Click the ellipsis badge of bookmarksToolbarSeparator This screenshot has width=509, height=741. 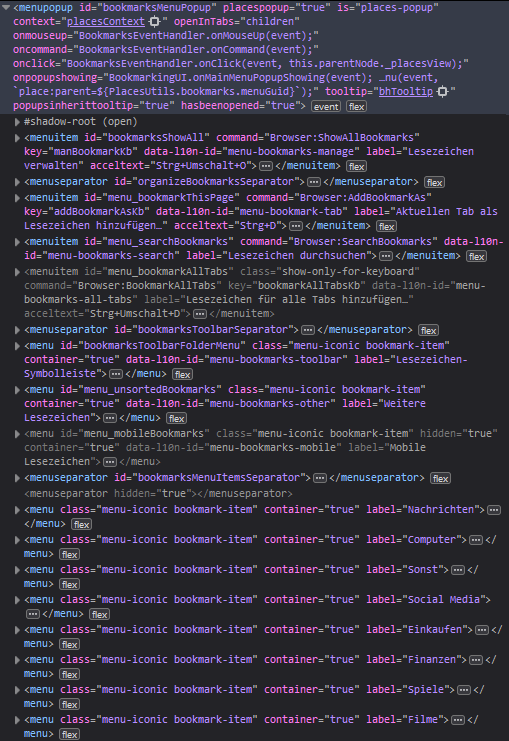tap(308, 330)
